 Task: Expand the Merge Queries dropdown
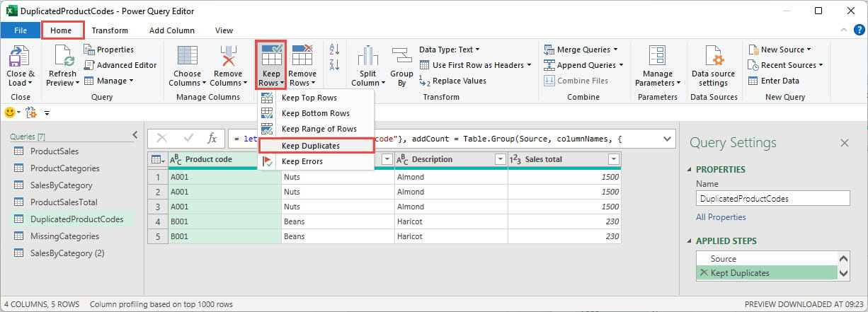(x=581, y=50)
